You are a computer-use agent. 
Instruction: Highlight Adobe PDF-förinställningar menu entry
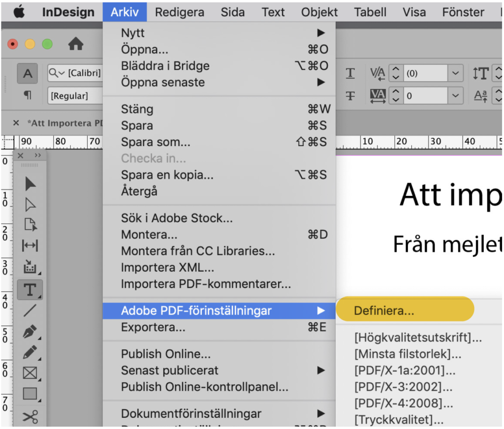click(x=219, y=311)
